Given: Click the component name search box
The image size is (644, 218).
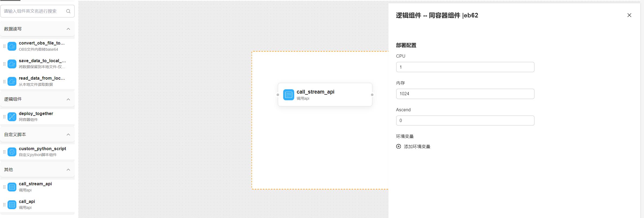Looking at the screenshot, I should click(x=34, y=11).
